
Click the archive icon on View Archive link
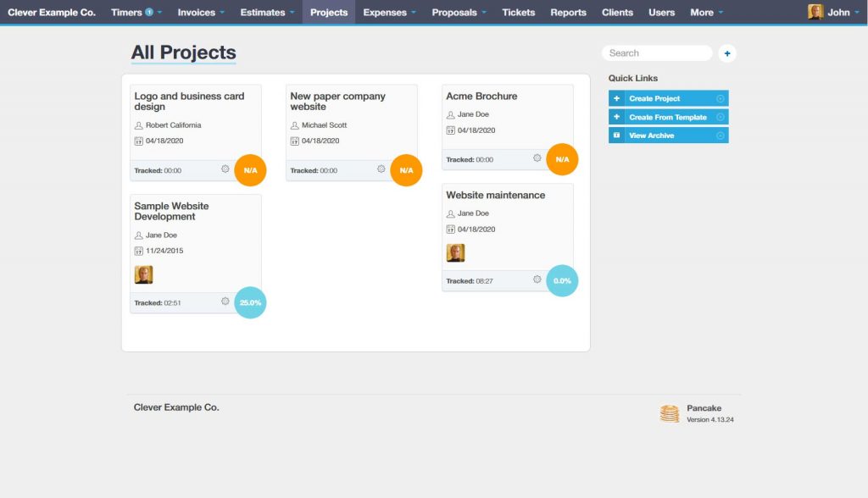pos(616,135)
